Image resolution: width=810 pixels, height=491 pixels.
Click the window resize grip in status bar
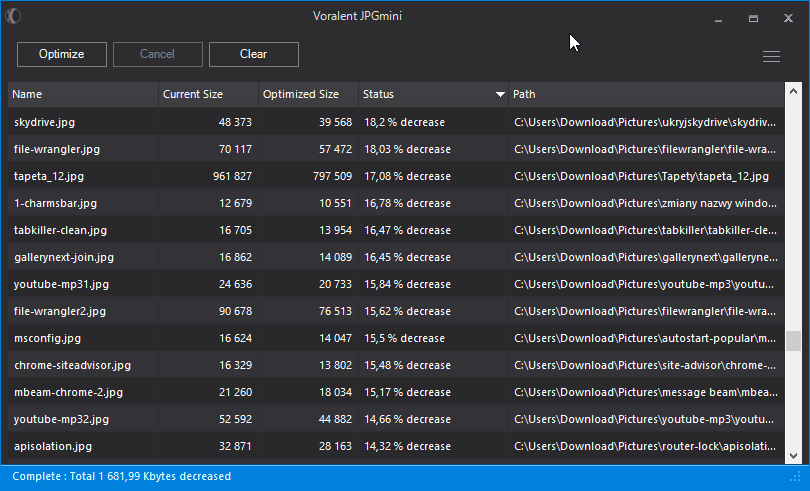pyautogui.click(x=796, y=477)
